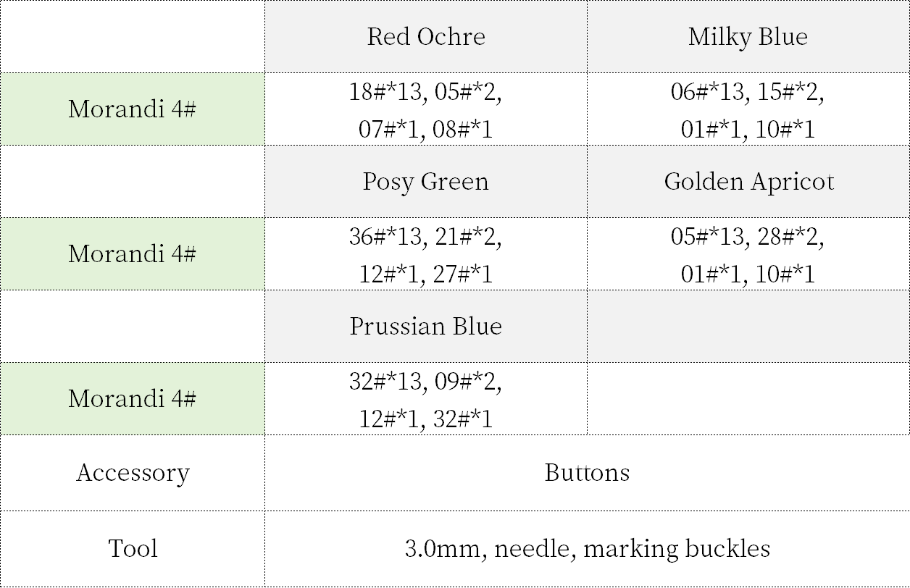This screenshot has width=910, height=588.
Task: Click the Prussian Blue header cell
Action: pyautogui.click(x=425, y=326)
